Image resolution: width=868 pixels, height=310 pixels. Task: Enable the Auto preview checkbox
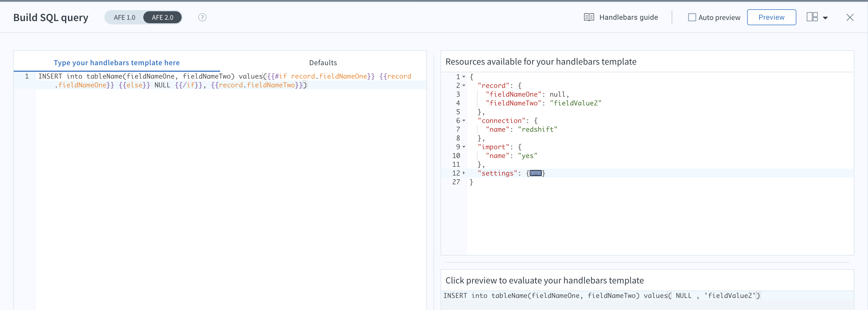click(x=692, y=17)
